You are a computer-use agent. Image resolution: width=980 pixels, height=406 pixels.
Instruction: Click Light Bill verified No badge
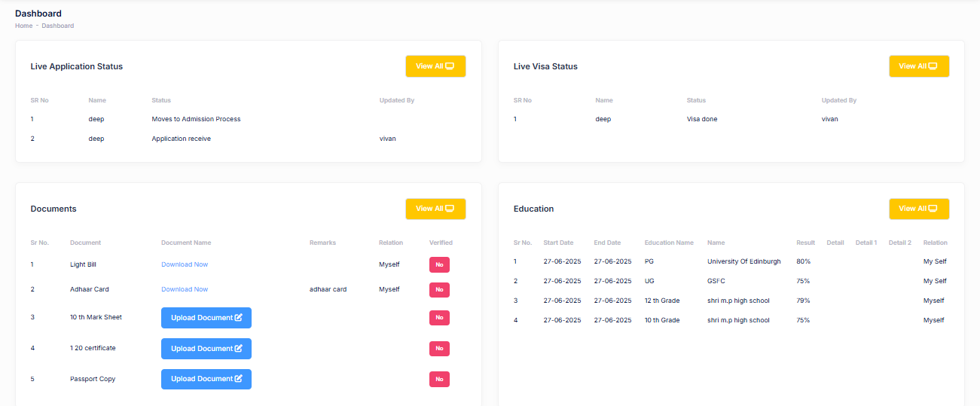[x=439, y=265]
